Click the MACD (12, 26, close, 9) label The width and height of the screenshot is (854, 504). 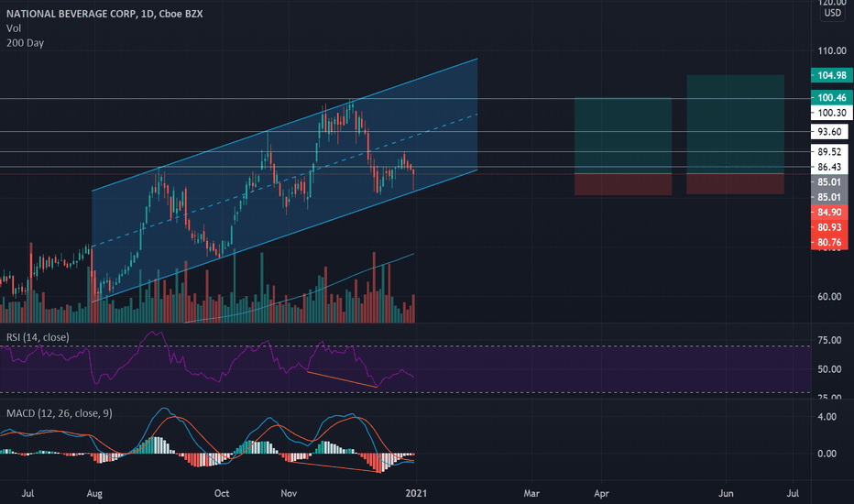tap(60, 413)
